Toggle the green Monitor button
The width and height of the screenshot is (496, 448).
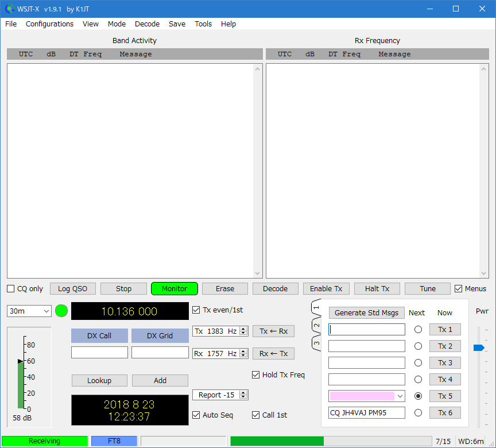(175, 288)
